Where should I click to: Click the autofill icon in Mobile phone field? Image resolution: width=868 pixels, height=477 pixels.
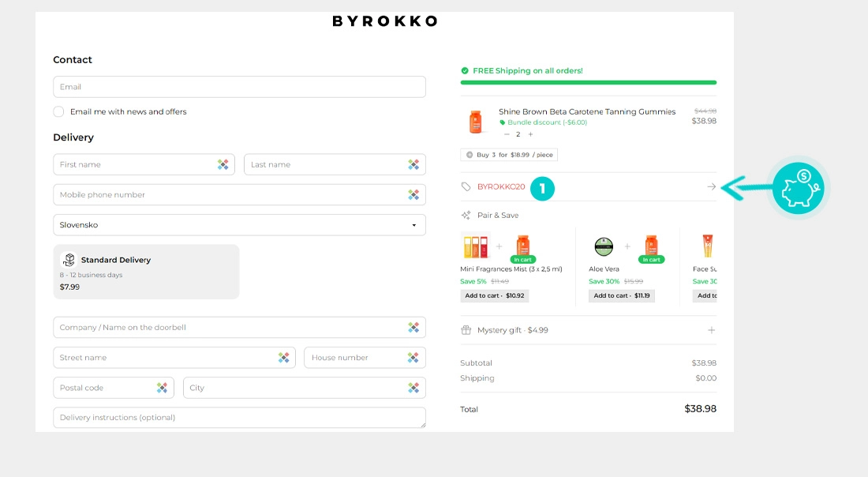point(413,194)
